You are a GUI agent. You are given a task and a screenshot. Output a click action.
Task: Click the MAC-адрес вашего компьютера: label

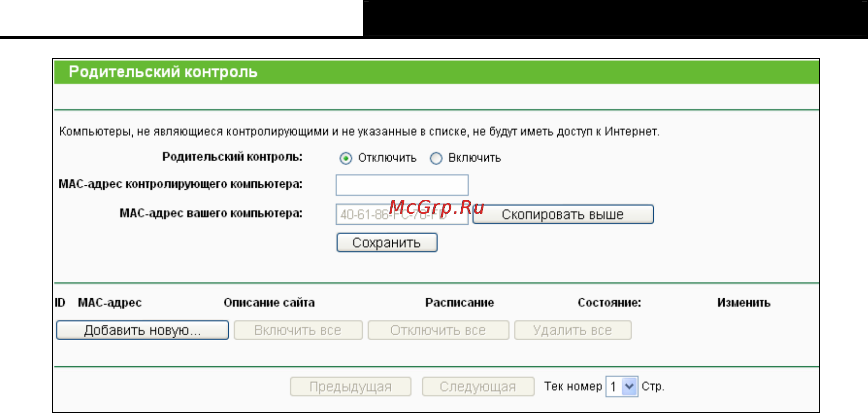pyautogui.click(x=211, y=213)
